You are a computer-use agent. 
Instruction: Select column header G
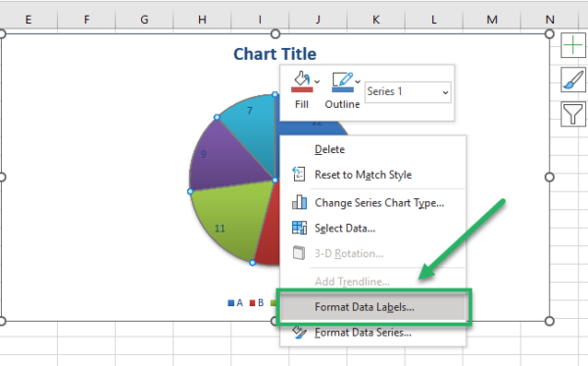(x=144, y=20)
